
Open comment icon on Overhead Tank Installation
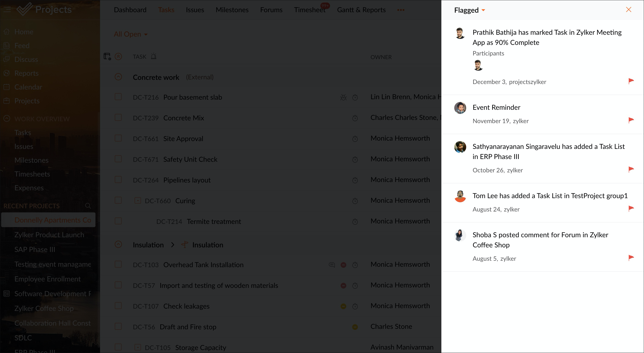click(x=331, y=265)
